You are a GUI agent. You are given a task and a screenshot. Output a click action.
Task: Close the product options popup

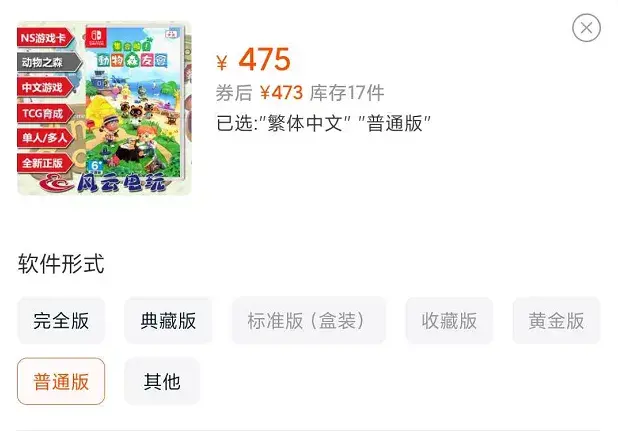pos(586,28)
